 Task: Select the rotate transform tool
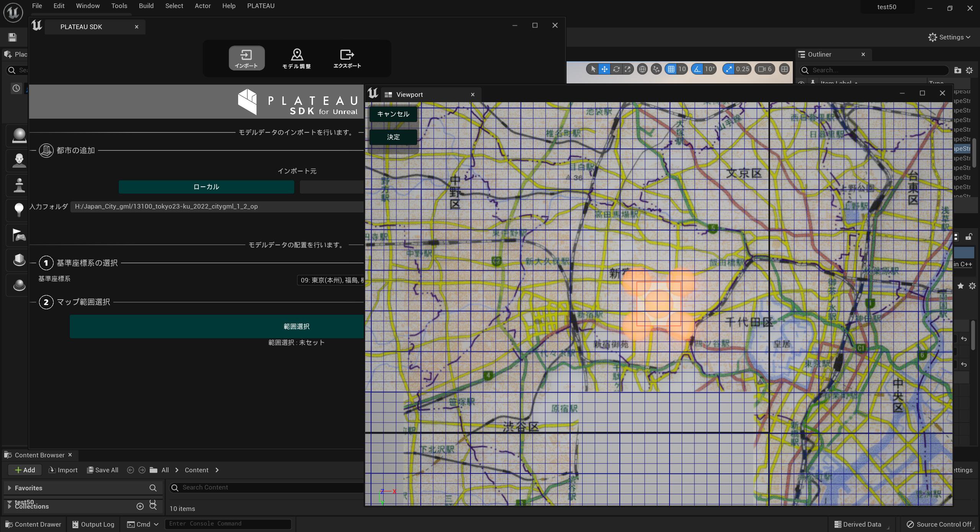(x=616, y=69)
